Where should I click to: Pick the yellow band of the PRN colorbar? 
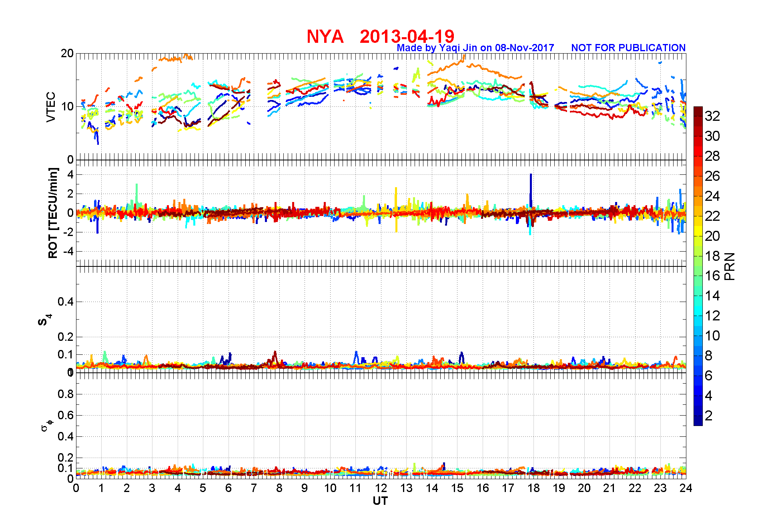pyautogui.click(x=698, y=231)
